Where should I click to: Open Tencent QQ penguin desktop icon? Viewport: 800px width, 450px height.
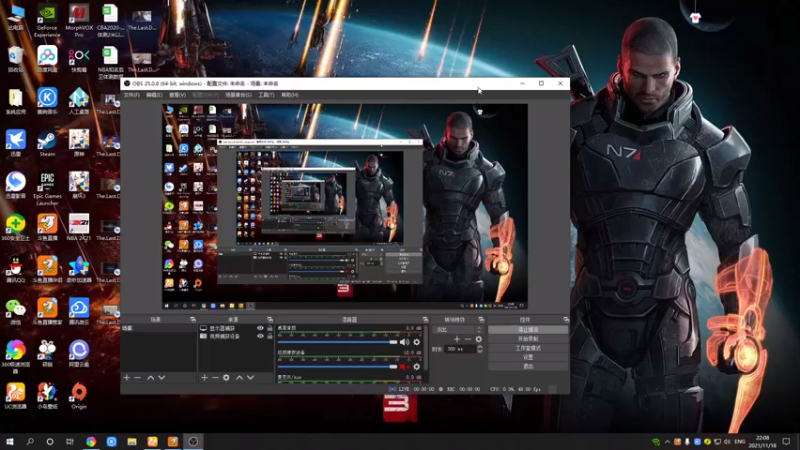coord(15,269)
